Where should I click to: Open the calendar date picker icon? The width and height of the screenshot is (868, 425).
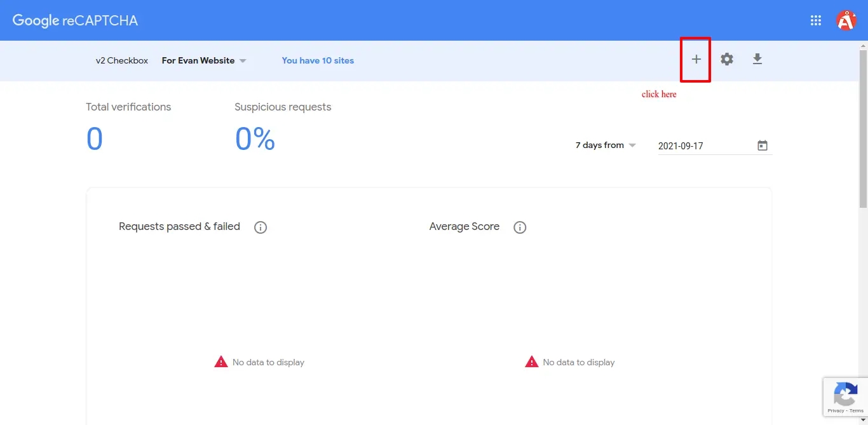763,145
